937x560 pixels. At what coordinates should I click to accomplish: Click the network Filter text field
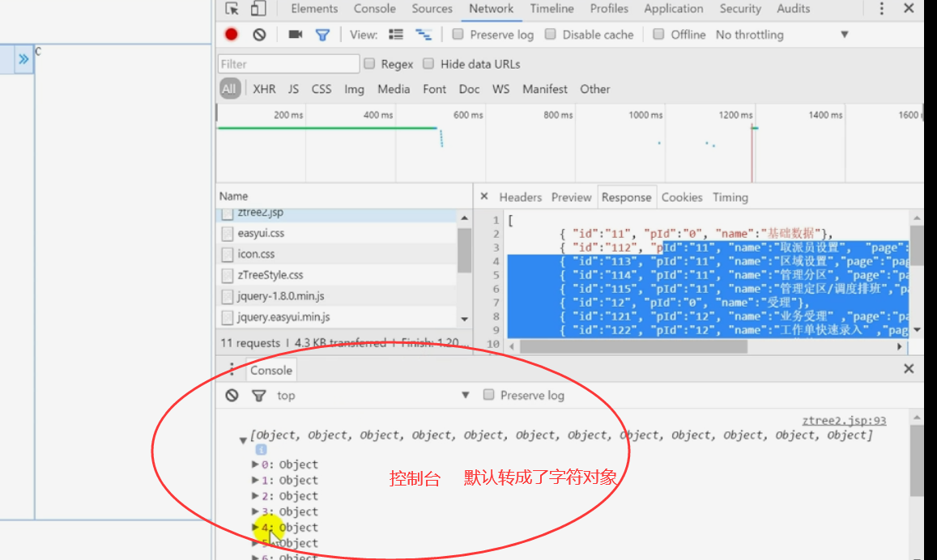click(x=288, y=64)
